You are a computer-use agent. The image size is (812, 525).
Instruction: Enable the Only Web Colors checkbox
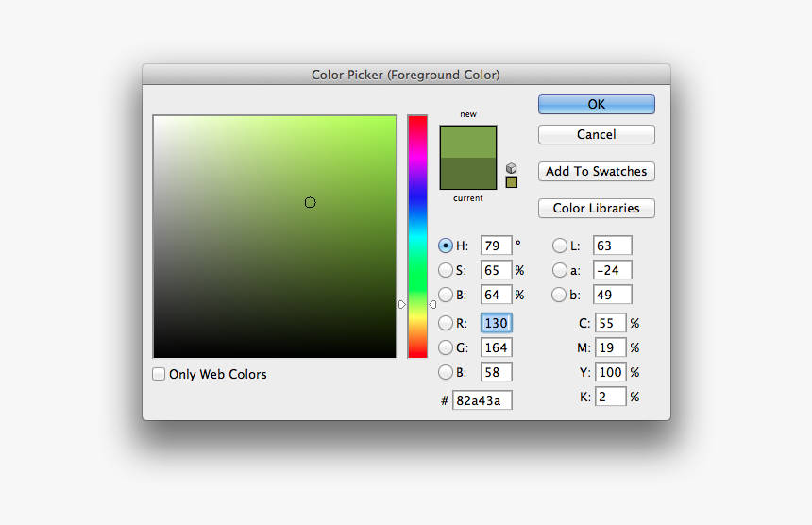click(159, 374)
